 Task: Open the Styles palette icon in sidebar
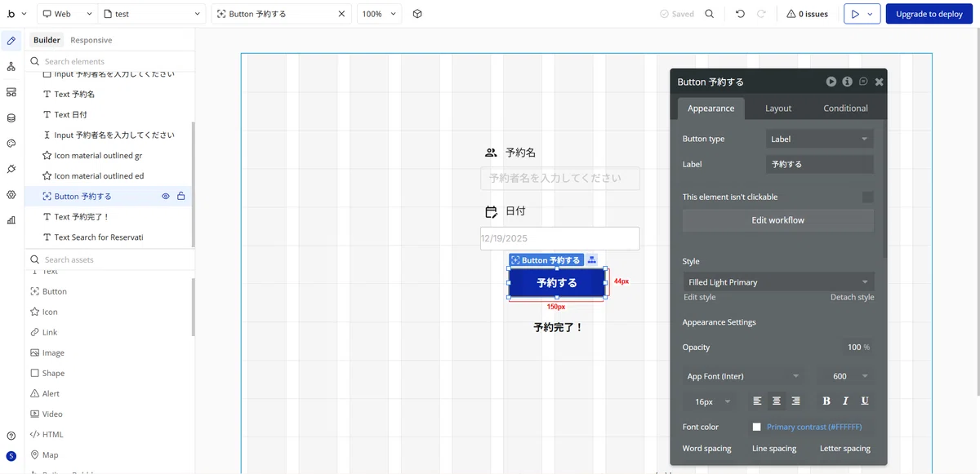coord(11,144)
